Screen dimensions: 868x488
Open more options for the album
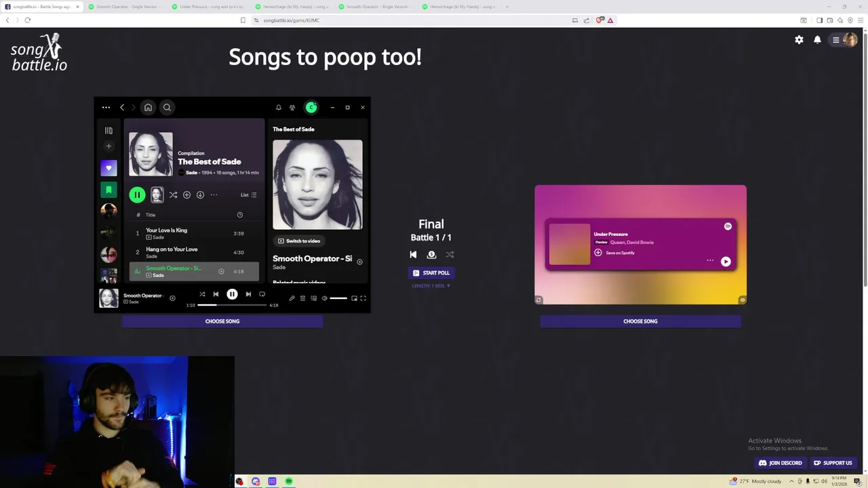coord(214,195)
